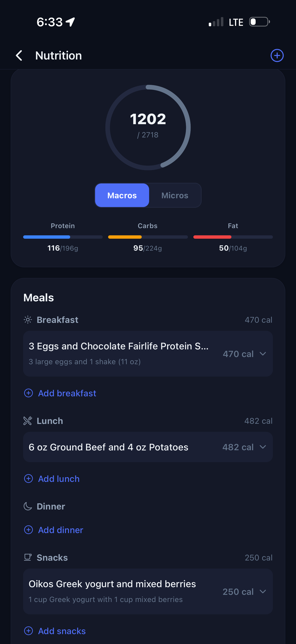
Task: Click the cup icon beside Snacks
Action: (27, 557)
